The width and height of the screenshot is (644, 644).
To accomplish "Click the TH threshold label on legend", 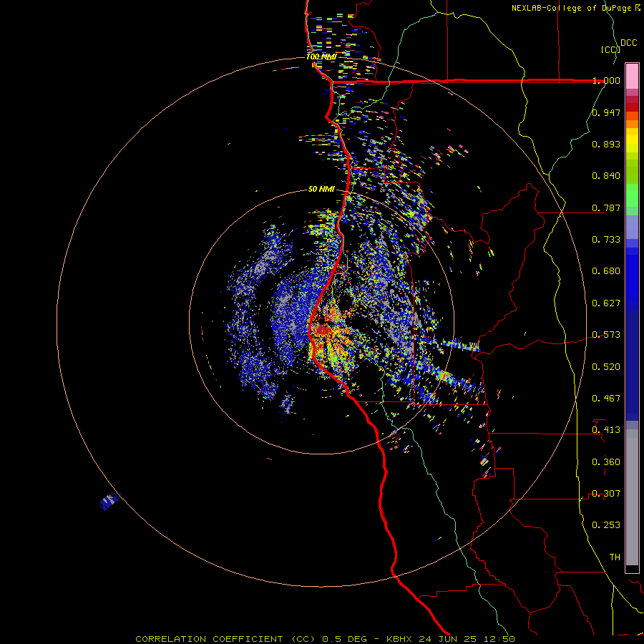I will point(615,557).
